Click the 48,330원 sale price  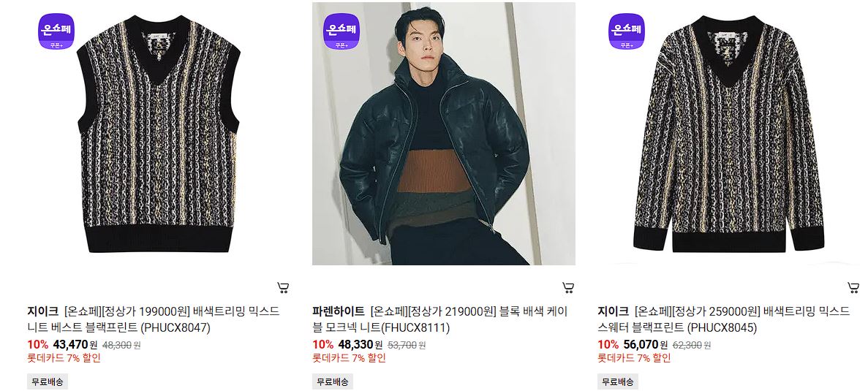360,344
